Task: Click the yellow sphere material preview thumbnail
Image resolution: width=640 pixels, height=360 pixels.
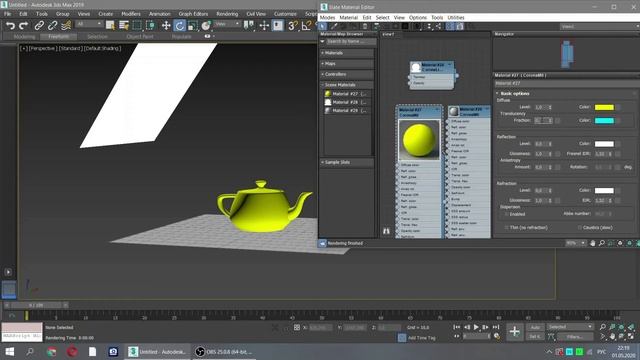Action: pos(419,140)
